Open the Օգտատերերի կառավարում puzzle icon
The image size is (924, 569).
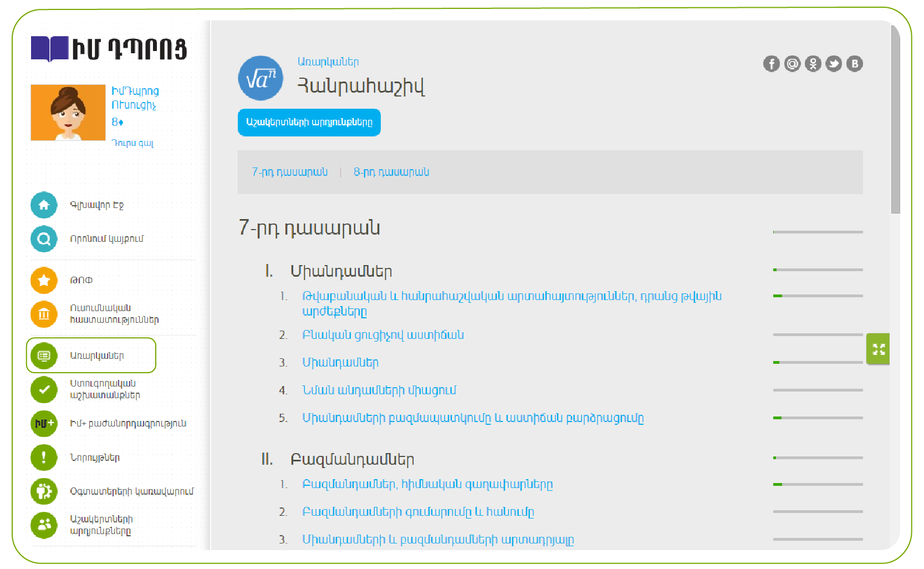coord(44,491)
